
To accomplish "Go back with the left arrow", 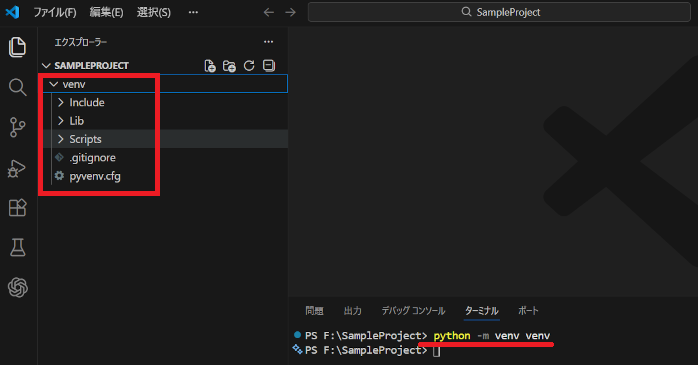I will pos(268,12).
